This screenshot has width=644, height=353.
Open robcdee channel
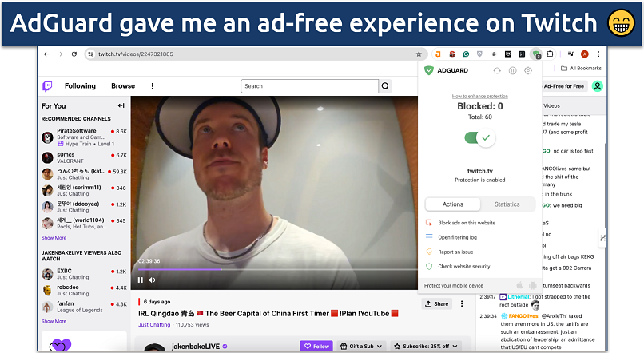click(84, 290)
